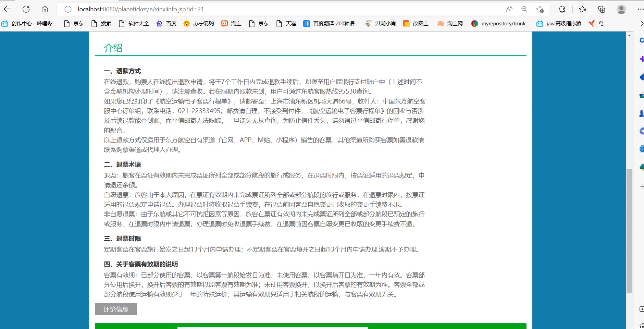Open 百度翻译-200种语... bookmark
This screenshot has height=329, width=644.
point(331,23)
